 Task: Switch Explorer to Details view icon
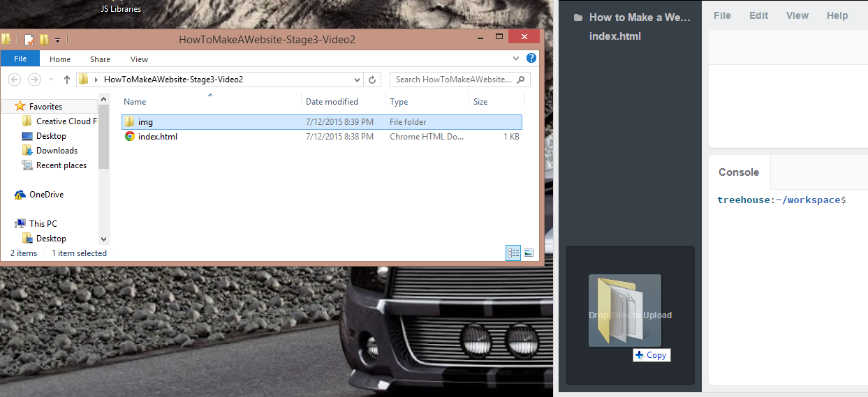pyautogui.click(x=514, y=253)
